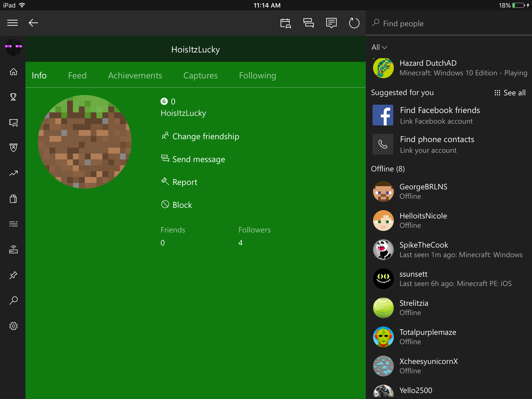
Task: Switch to the Info tab
Action: (39, 75)
